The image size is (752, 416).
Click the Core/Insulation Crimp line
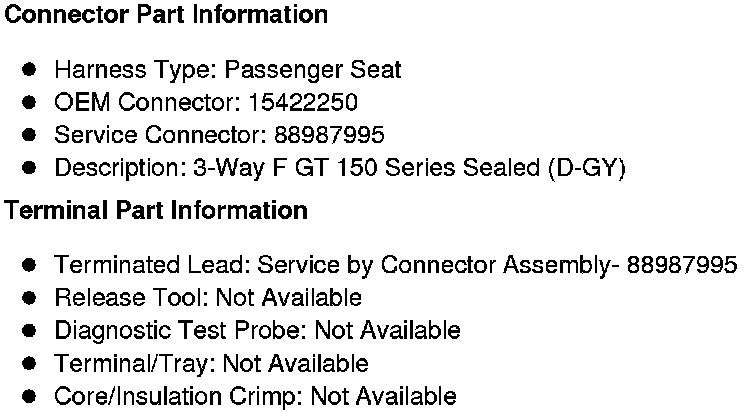(255, 396)
